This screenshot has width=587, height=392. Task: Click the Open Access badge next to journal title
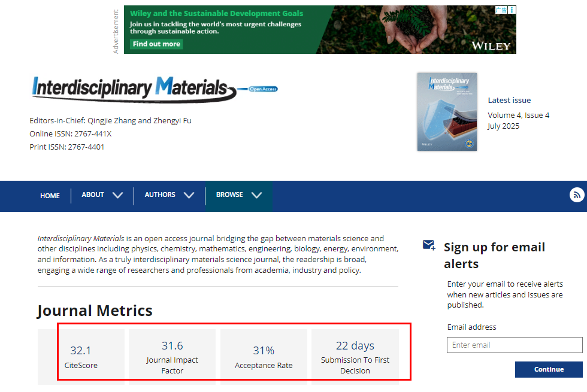tap(262, 89)
